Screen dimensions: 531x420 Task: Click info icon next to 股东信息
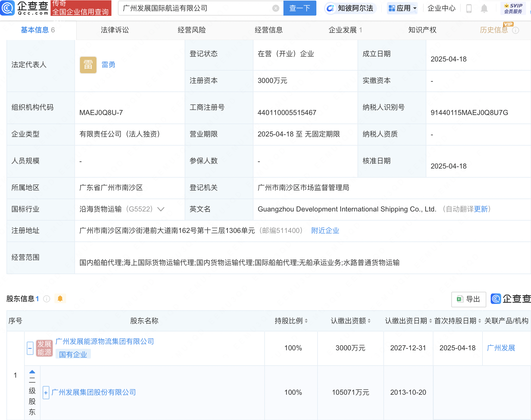point(46,299)
